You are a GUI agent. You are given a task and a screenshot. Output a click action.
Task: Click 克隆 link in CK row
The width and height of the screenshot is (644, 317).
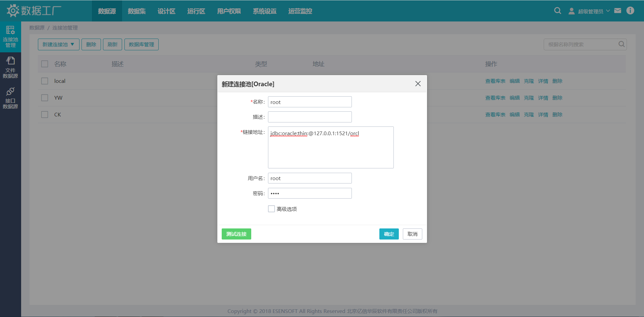pos(529,114)
